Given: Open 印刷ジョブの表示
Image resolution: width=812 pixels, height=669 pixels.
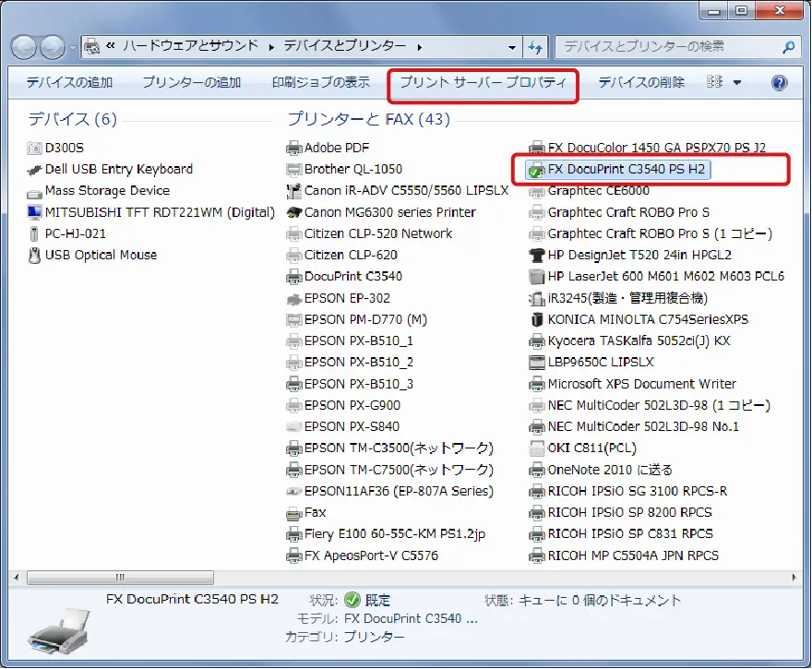Looking at the screenshot, I should (x=321, y=82).
